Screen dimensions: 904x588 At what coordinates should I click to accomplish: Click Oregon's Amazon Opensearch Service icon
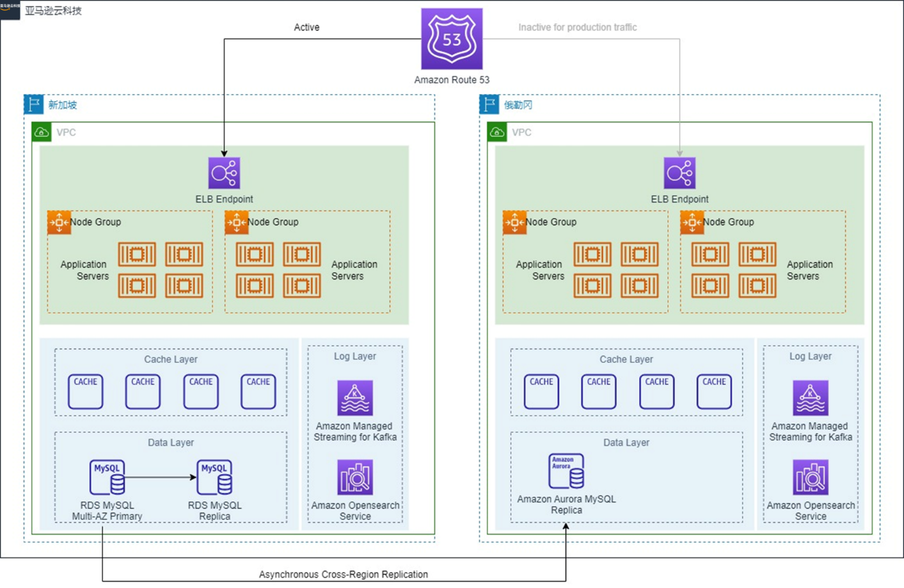[811, 477]
